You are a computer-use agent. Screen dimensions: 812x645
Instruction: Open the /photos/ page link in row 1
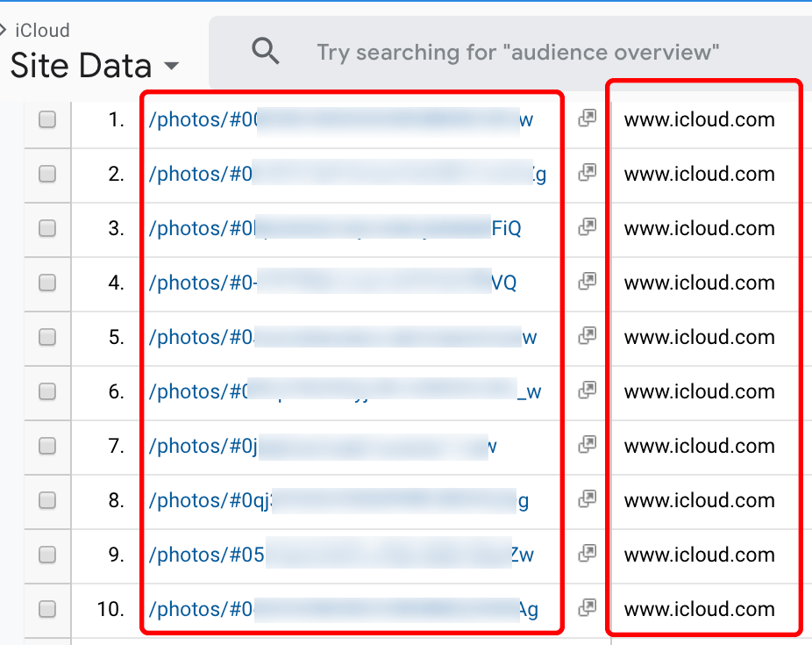coord(341,120)
